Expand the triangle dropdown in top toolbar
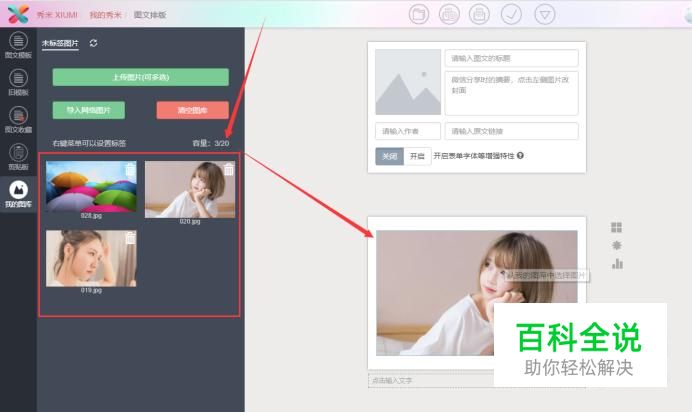692x412 pixels. (x=545, y=14)
